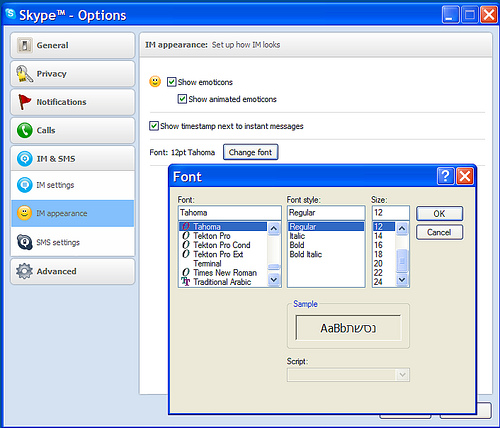The height and width of the screenshot is (428, 500).
Task: Click the font list scrollbar thumb
Action: (x=274, y=267)
